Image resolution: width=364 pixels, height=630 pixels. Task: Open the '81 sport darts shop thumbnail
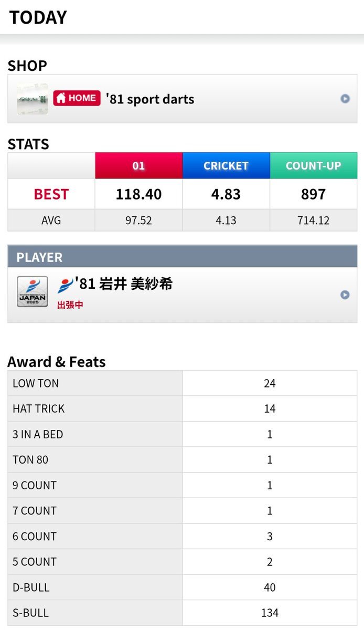pos(33,99)
